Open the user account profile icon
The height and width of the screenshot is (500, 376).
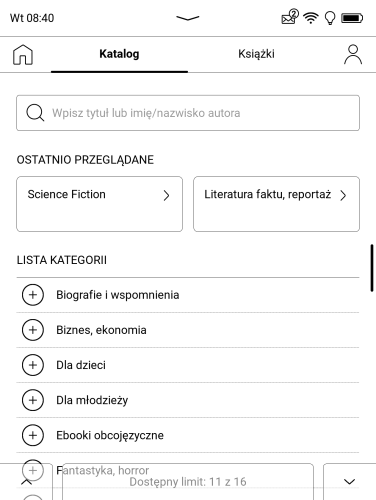point(353,54)
